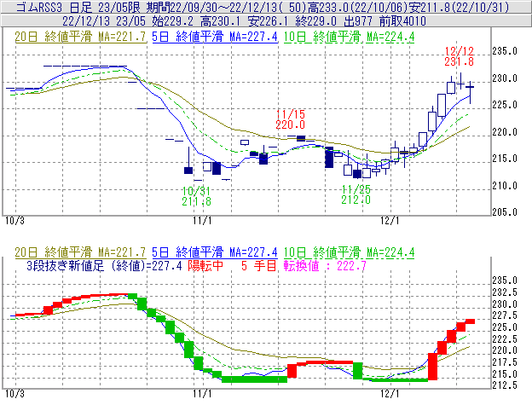The width and height of the screenshot is (532, 405).
Task: Click '10日 終値平滑 MA=224.4' legend in candlestick chart
Action: [x=350, y=37]
